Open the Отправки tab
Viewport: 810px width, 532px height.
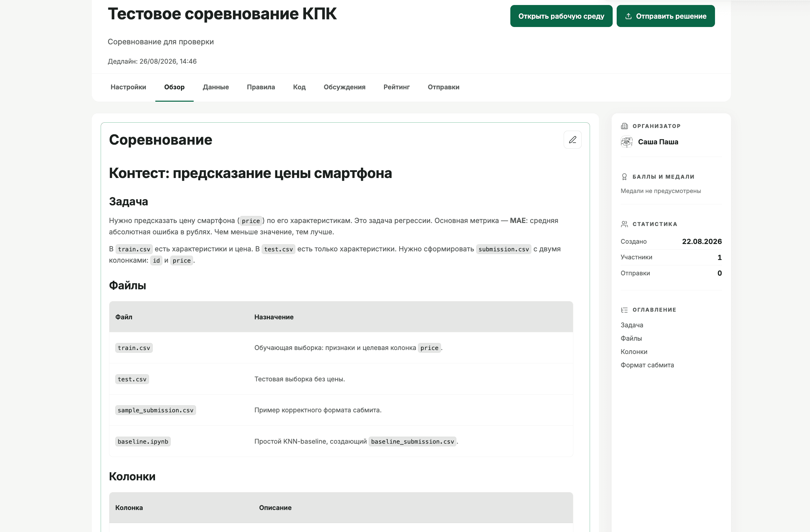(x=443, y=87)
